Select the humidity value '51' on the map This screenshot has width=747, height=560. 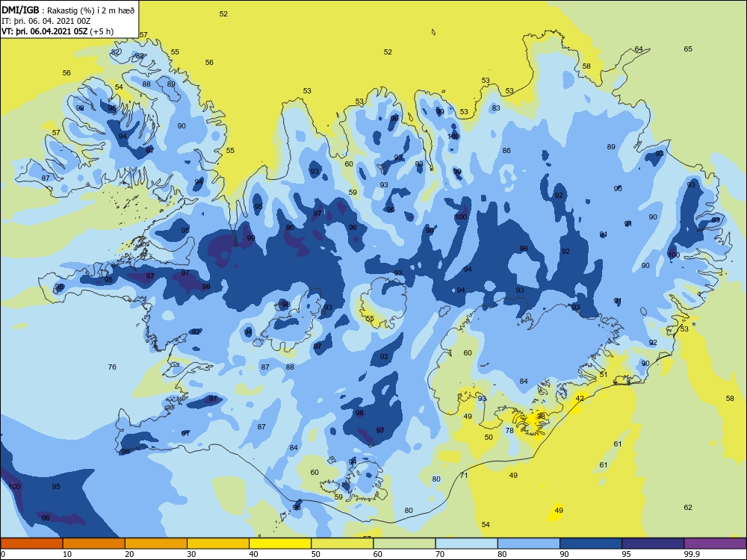(x=604, y=375)
